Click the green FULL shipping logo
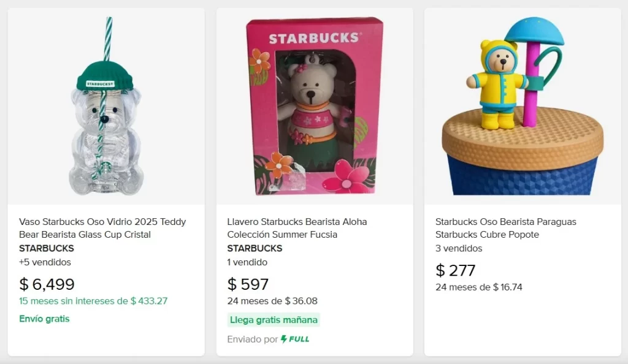This screenshot has width=628, height=364. [x=297, y=338]
